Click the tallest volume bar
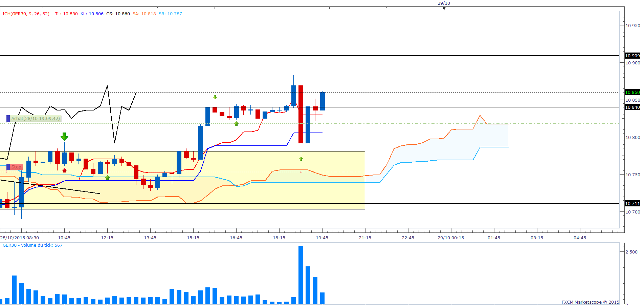 301,275
